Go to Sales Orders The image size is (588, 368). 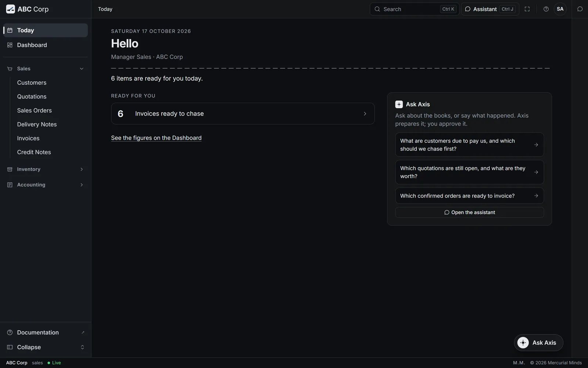34,110
